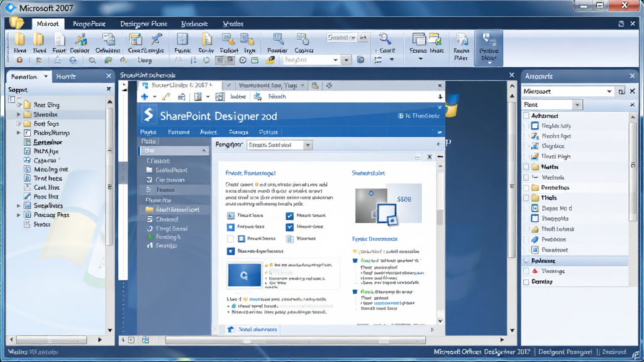This screenshot has width=644, height=362.
Task: Click the Shanerdoire heading link
Action: point(369,173)
